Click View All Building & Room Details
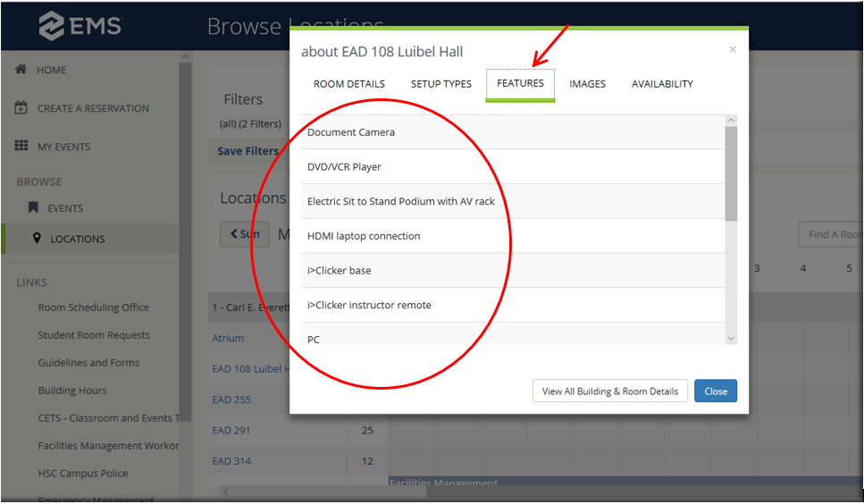Screen dimensions: 864x504 pos(610,391)
